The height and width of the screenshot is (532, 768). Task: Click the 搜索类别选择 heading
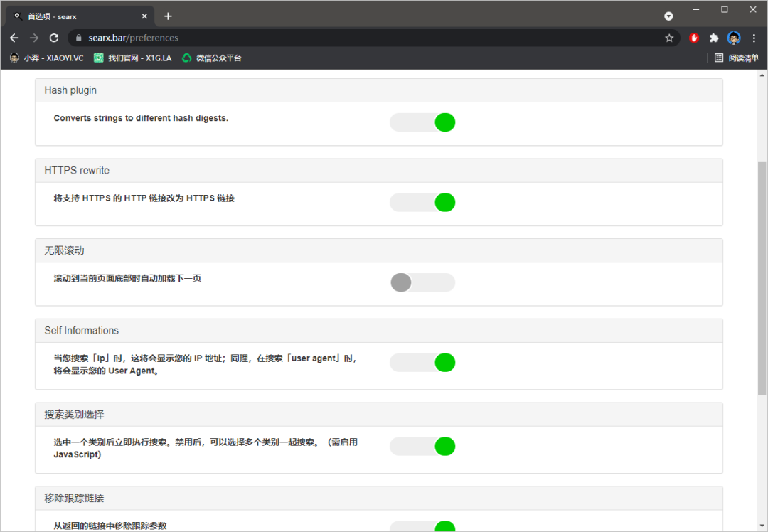click(x=74, y=415)
